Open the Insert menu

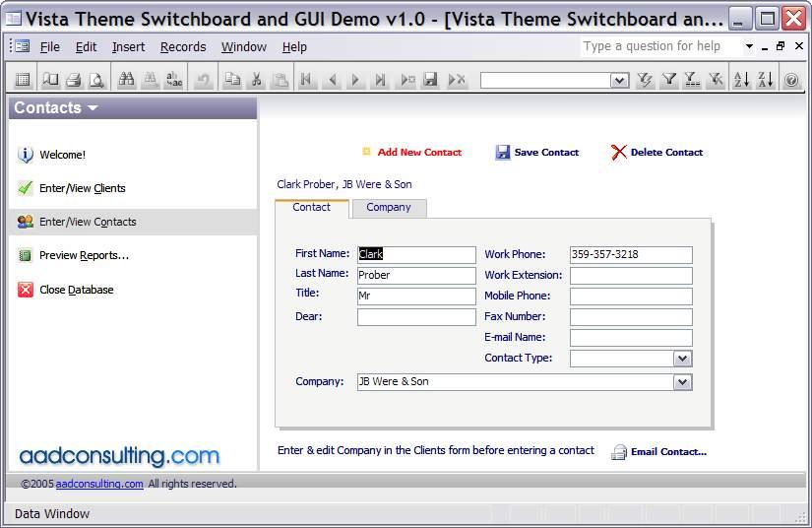[128, 46]
